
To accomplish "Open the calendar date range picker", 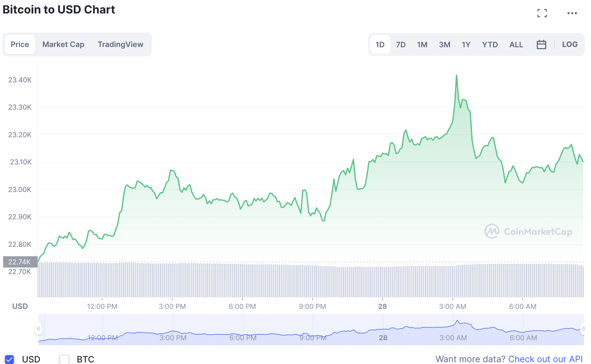I will [541, 44].
